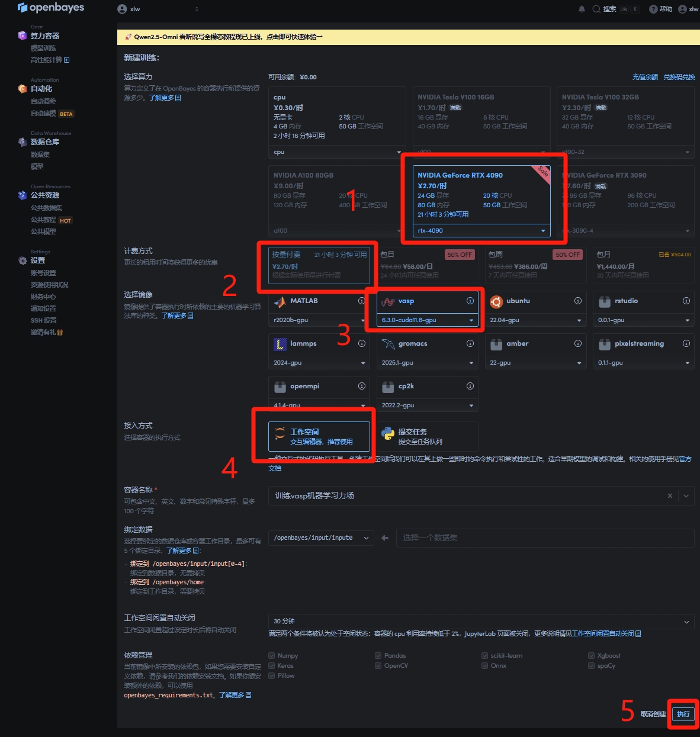Viewport: 700px width, 737px height.
Task: Toggle the Pandas dependency checkbox
Action: (378, 656)
